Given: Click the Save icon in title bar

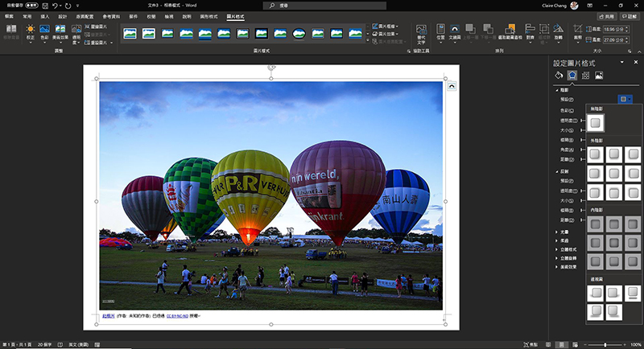Looking at the screenshot, I should pos(43,5).
